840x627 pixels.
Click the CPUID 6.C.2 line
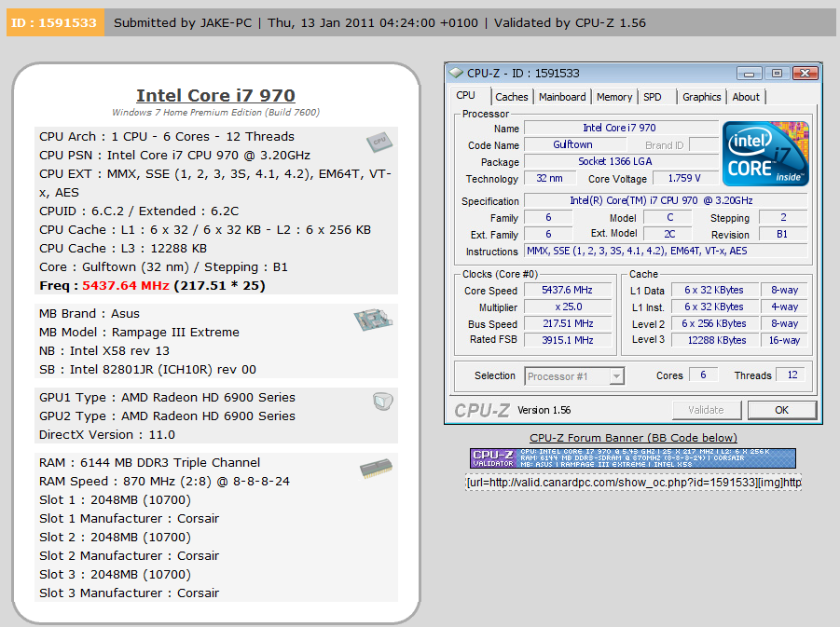tap(139, 211)
